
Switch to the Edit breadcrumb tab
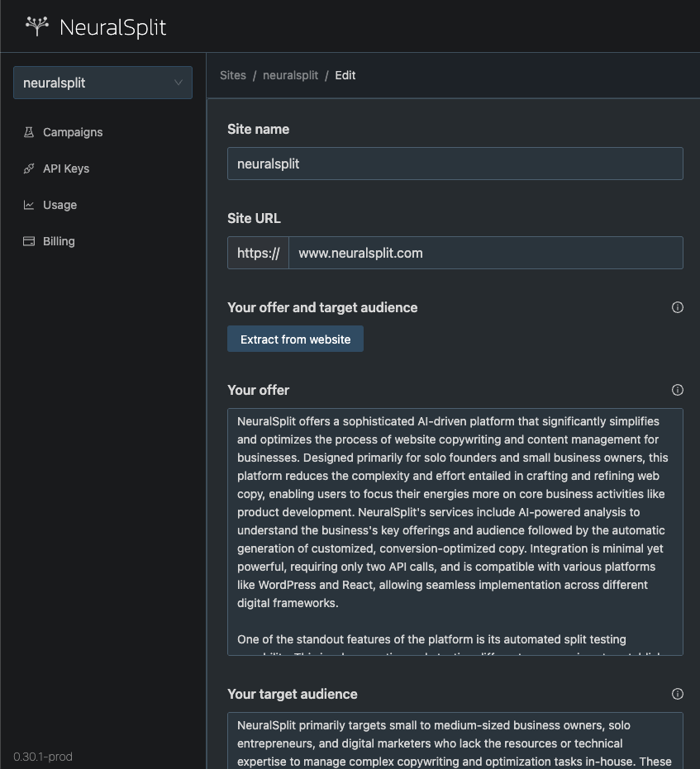click(345, 75)
